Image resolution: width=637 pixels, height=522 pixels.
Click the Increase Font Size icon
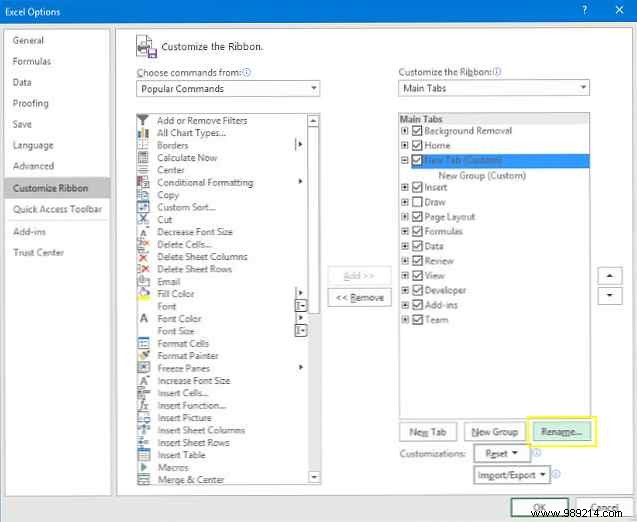pyautogui.click(x=143, y=381)
